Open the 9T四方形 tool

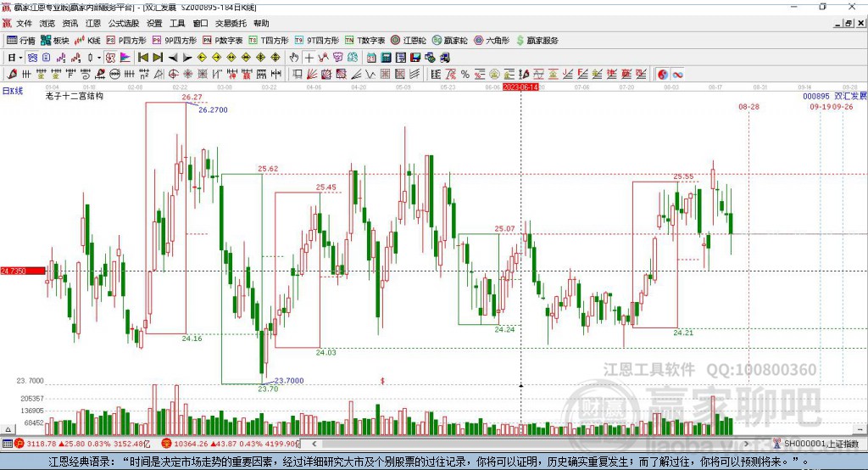(x=317, y=41)
